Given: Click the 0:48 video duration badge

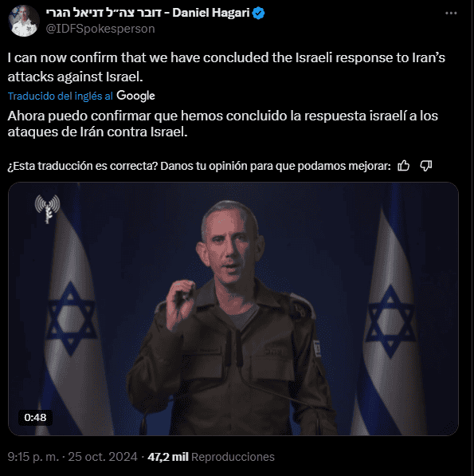Looking at the screenshot, I should (35, 418).
